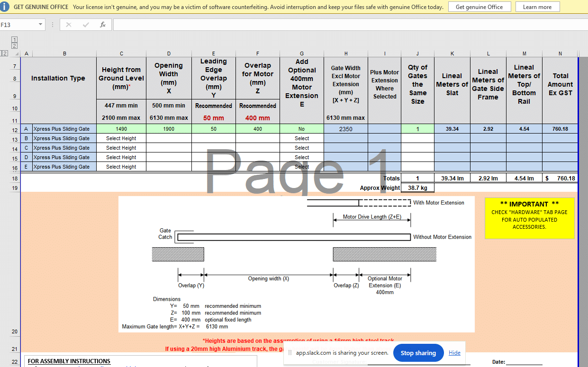Click inside the formula bar input
Screen dimensions: 588x367
[x=350, y=25]
